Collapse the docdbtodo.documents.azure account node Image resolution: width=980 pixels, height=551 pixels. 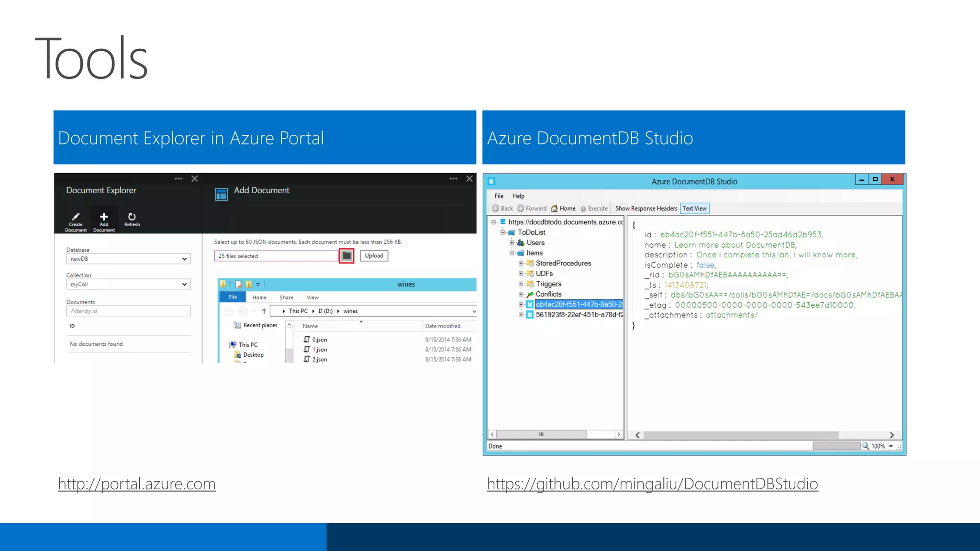[x=493, y=222]
